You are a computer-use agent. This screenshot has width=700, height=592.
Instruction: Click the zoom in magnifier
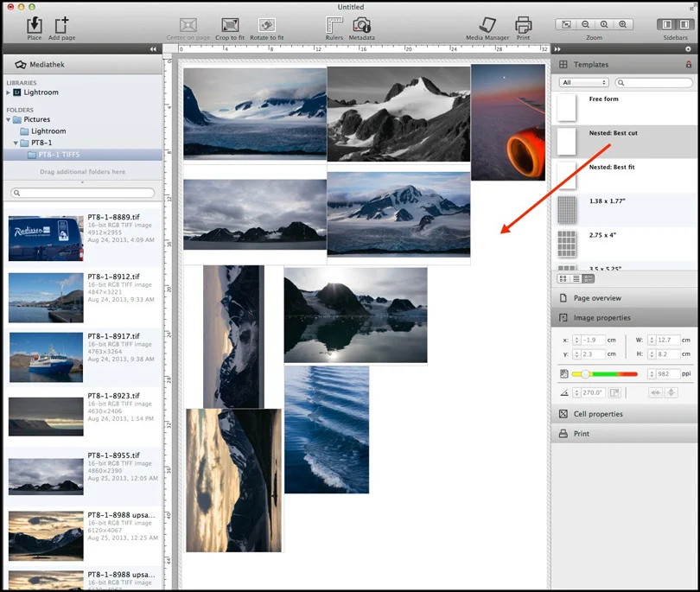click(x=623, y=24)
